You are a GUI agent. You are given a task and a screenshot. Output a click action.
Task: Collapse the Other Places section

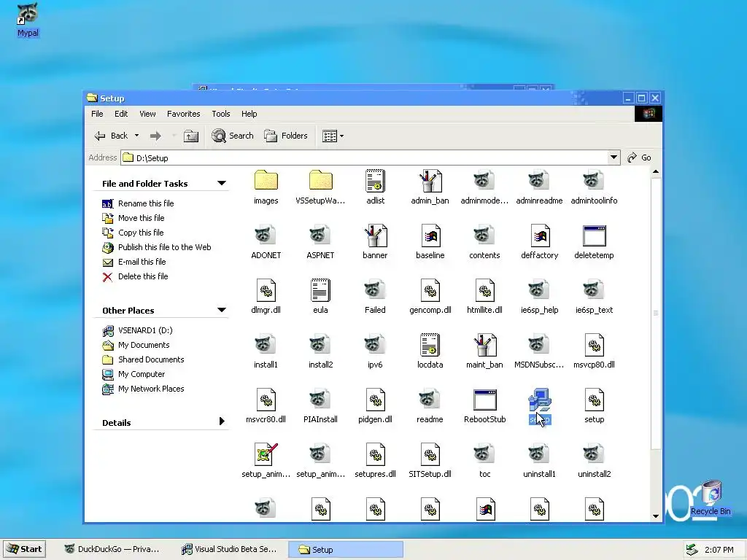pos(222,310)
